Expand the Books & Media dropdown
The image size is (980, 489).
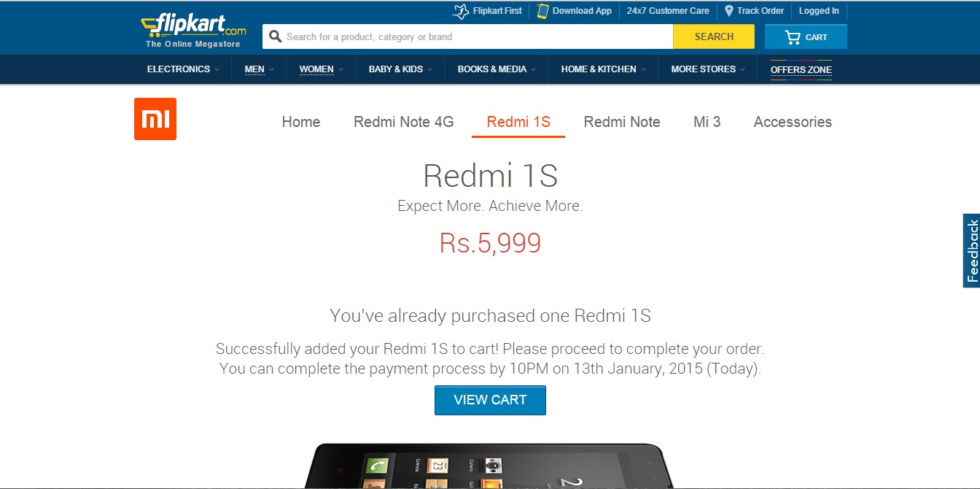point(497,69)
